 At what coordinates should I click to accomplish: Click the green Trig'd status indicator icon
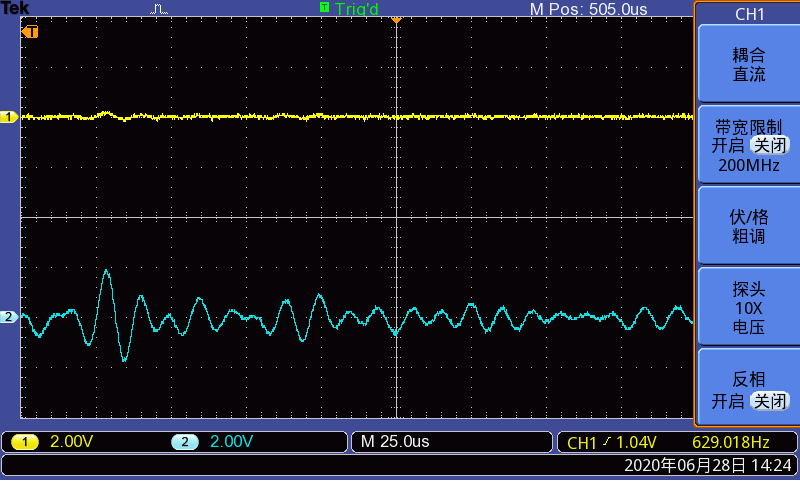(324, 7)
